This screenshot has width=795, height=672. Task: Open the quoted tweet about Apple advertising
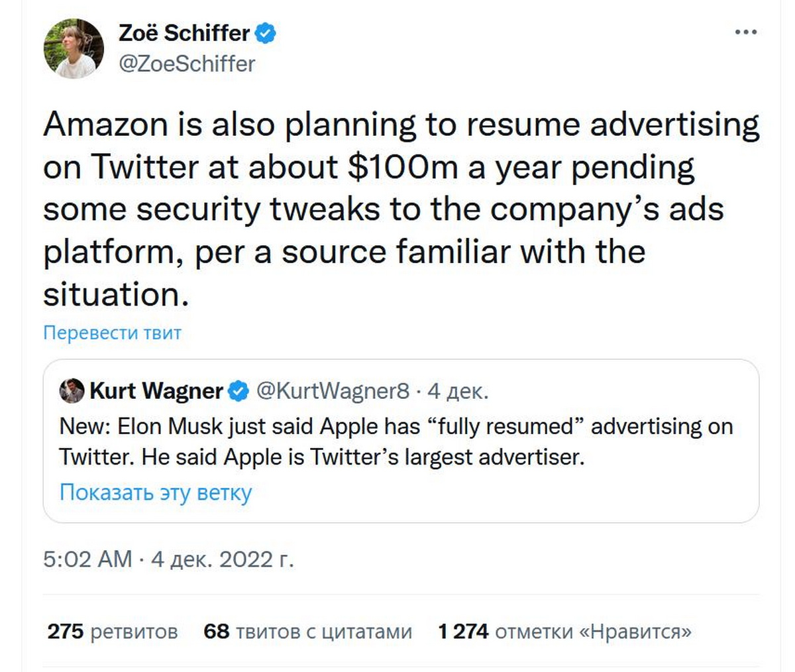click(396, 442)
